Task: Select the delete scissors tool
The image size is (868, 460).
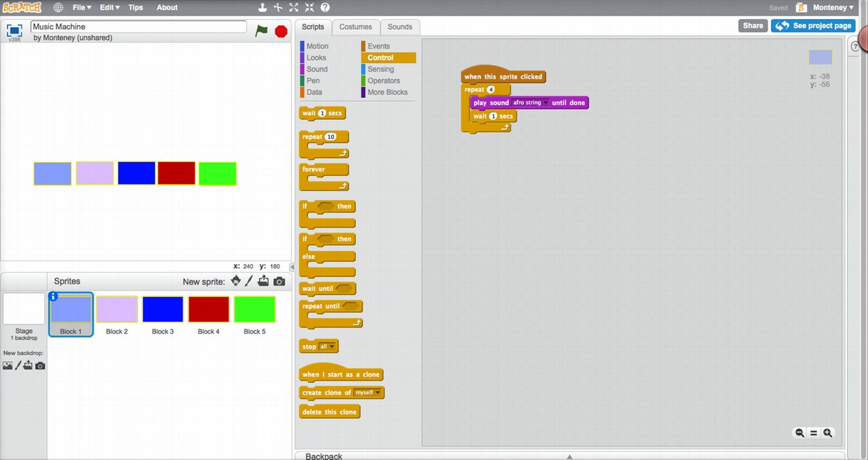Action: point(278,7)
